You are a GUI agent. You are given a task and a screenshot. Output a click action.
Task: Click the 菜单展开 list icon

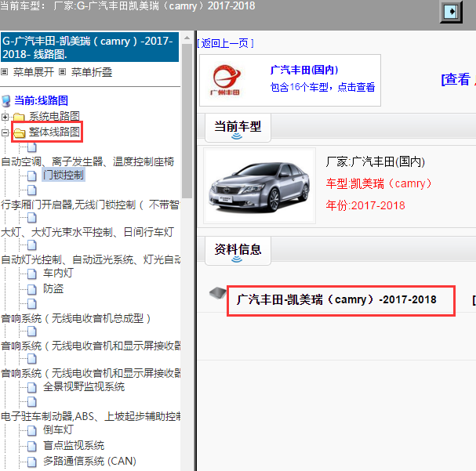(4, 72)
